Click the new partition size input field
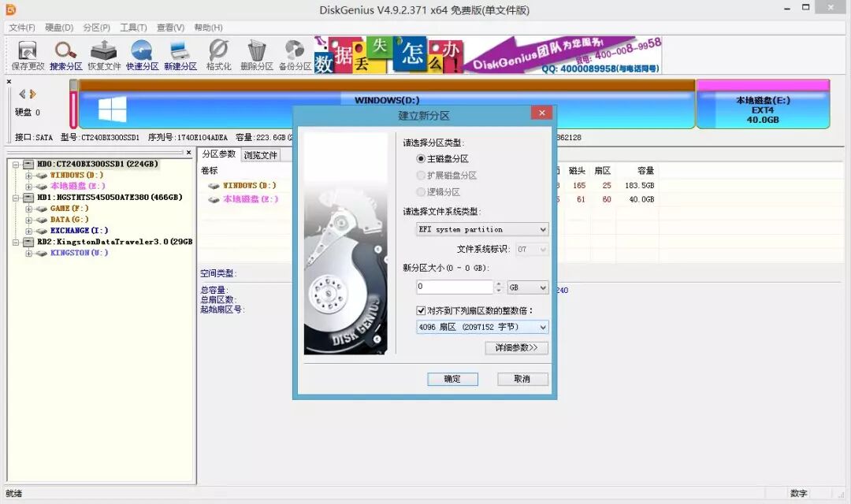 [x=455, y=287]
